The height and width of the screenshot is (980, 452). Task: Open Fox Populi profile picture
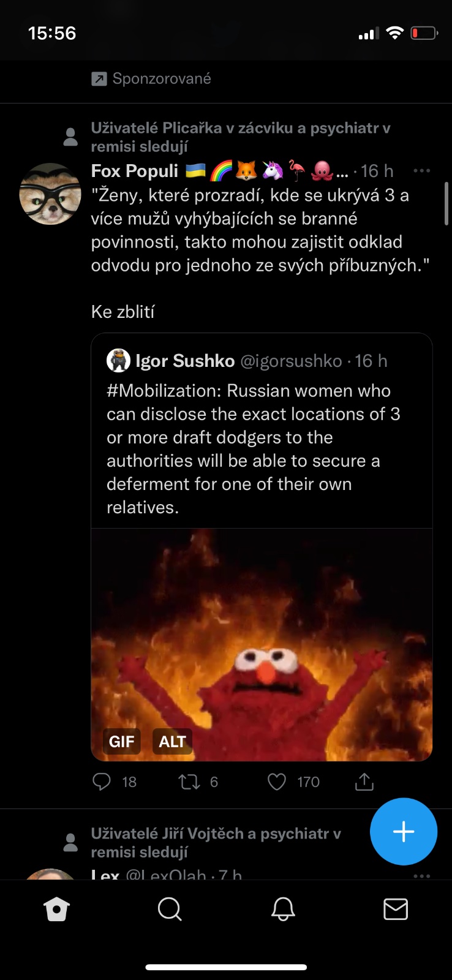click(x=50, y=194)
